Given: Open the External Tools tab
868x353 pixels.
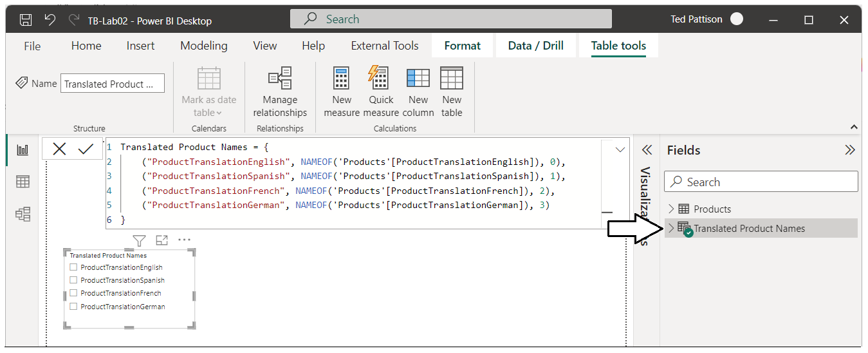Looking at the screenshot, I should pyautogui.click(x=385, y=46).
